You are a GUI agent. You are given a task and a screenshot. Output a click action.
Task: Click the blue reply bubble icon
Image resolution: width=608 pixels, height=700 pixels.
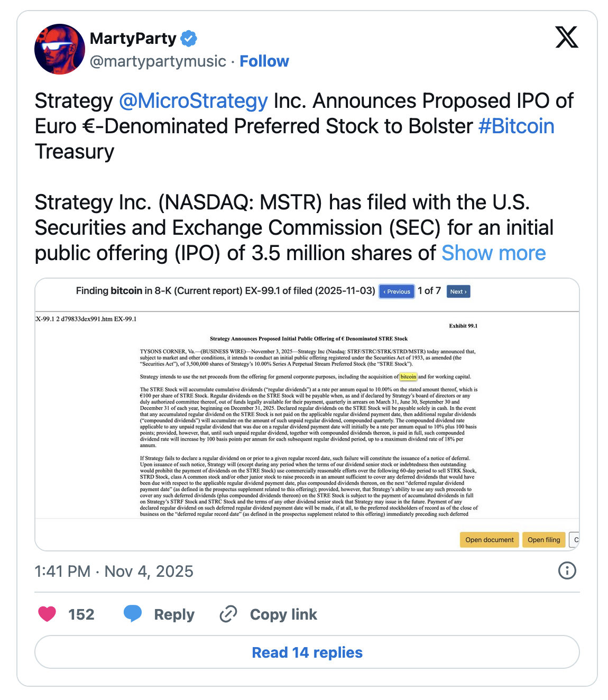133,614
